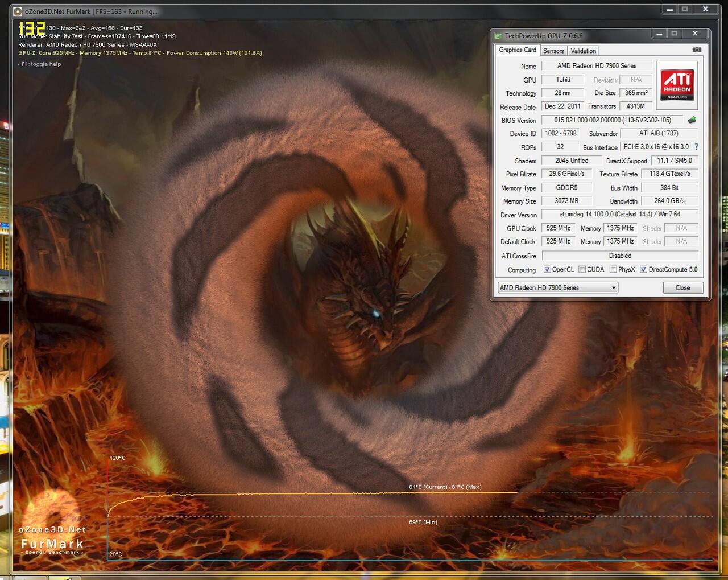Click the FurMark Run mode Stability Test line
The height and width of the screenshot is (580, 728).
click(97, 36)
